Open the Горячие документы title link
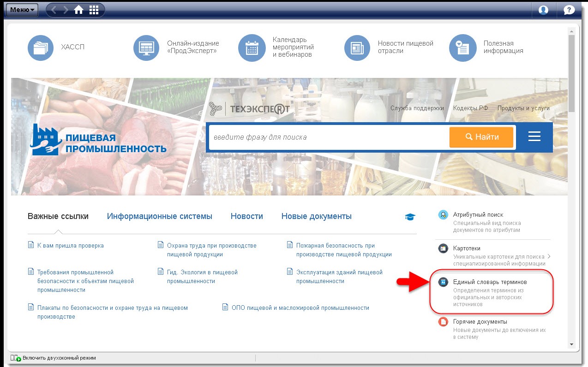The width and height of the screenshot is (588, 367). click(480, 321)
